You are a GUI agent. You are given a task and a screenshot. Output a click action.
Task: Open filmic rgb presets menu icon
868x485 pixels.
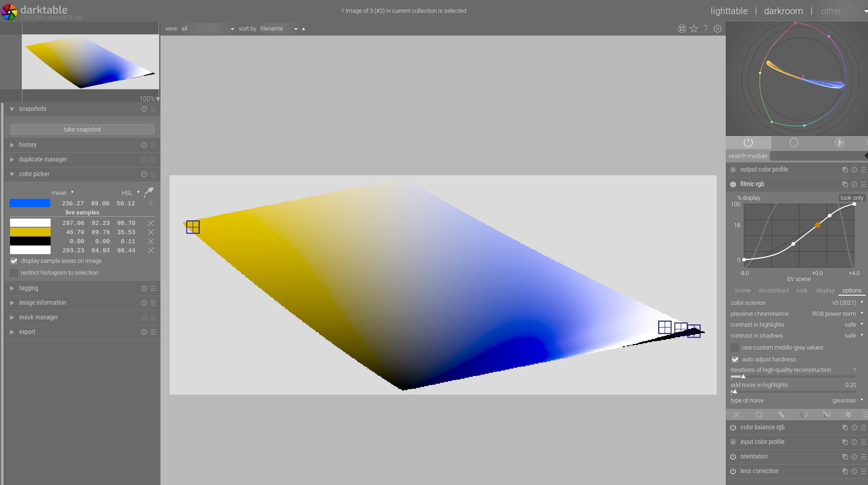[863, 184]
